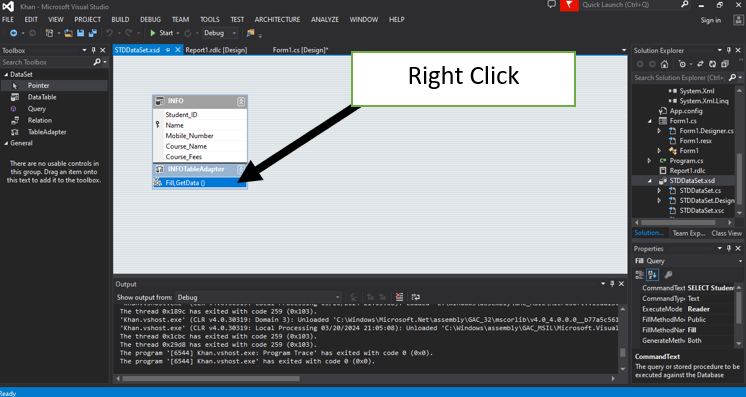The width and height of the screenshot is (746, 397).
Task: Switch to Class View tab
Action: click(726, 233)
